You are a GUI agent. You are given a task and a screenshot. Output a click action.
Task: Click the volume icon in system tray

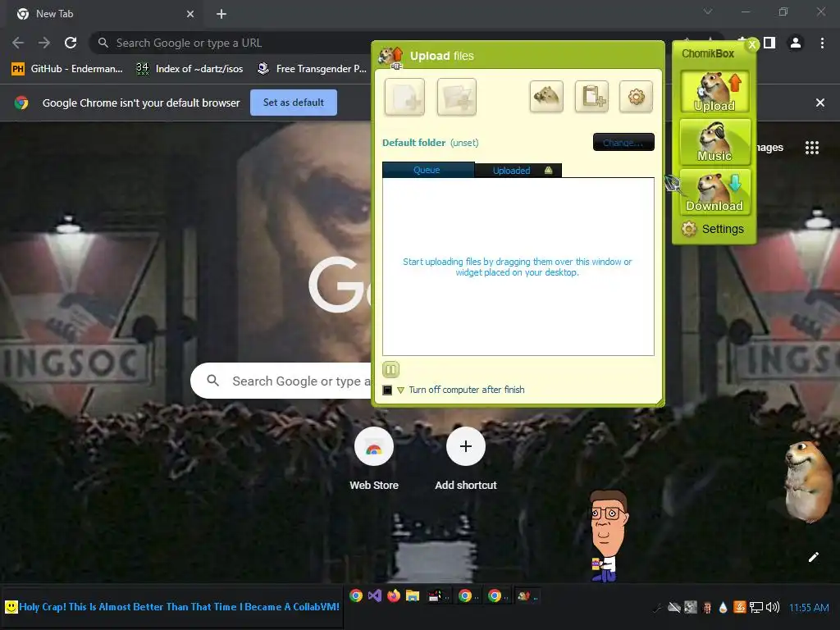(773, 607)
